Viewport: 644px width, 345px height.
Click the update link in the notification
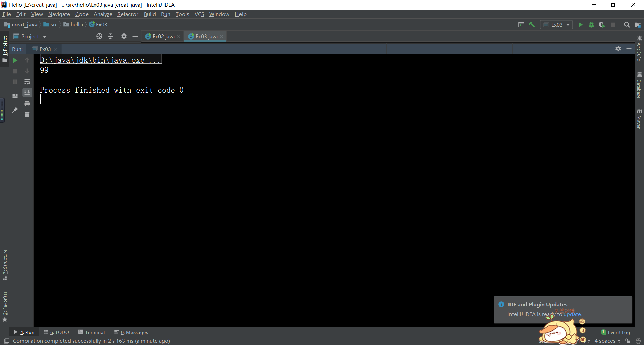tap(572, 314)
